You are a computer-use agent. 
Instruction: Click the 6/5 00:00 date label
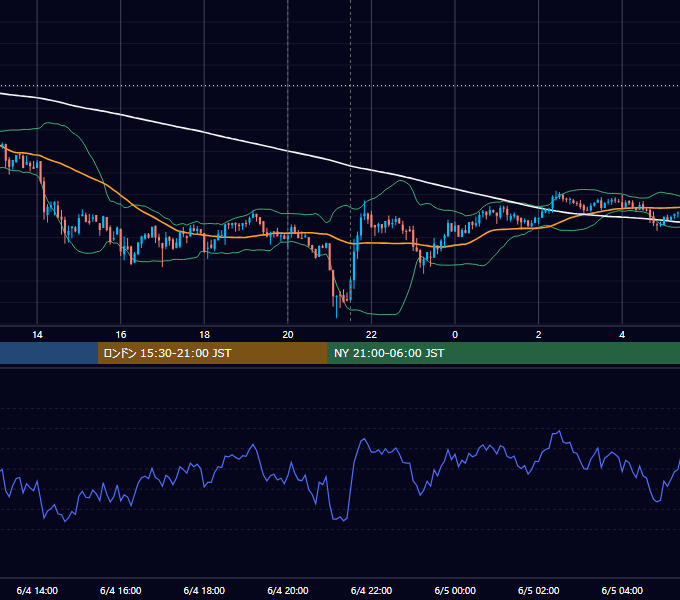point(455,590)
